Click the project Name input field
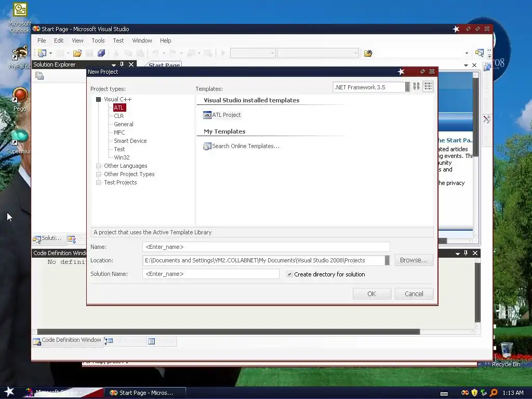This screenshot has height=399, width=532. pyautogui.click(x=267, y=247)
